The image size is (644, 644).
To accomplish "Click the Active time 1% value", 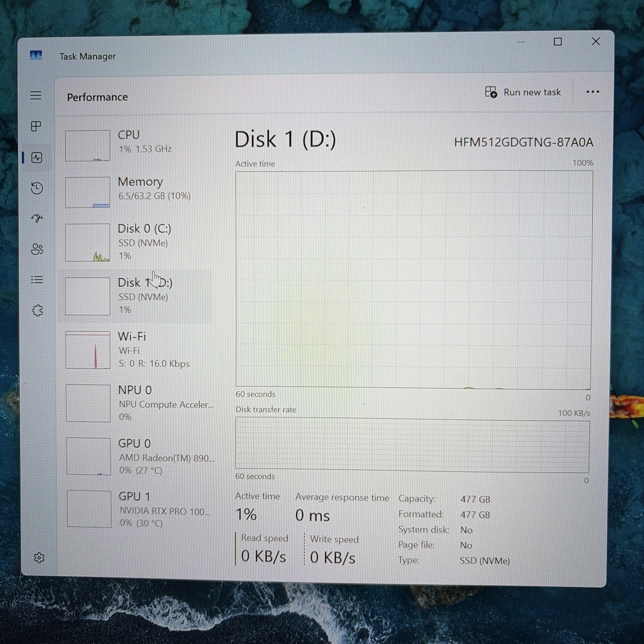I will coord(246,514).
